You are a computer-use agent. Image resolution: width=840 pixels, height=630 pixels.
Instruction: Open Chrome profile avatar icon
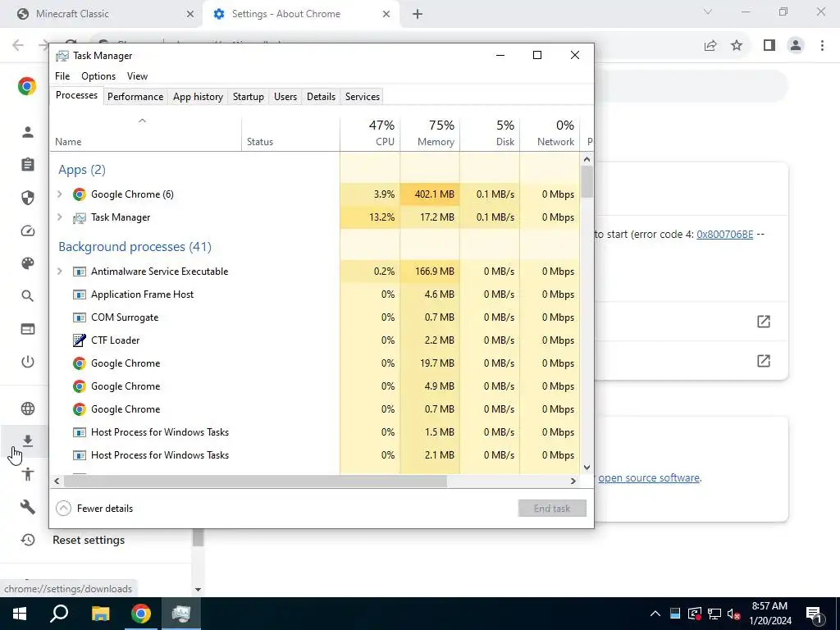tap(796, 46)
